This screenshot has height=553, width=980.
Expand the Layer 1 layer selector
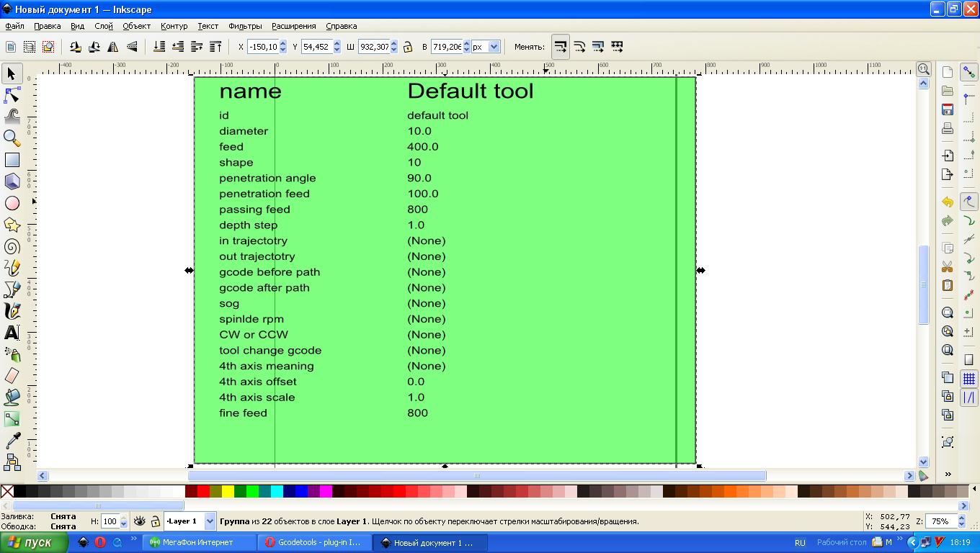coord(210,521)
